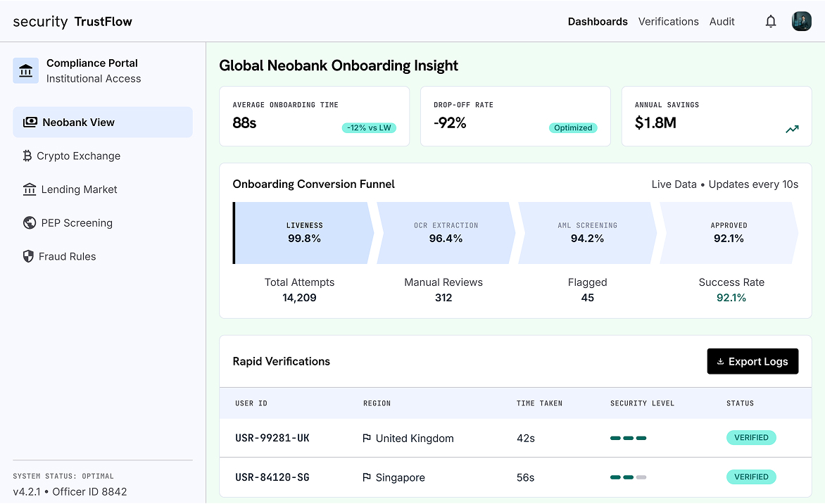Click the -92% drop-off rate value

tap(450, 123)
